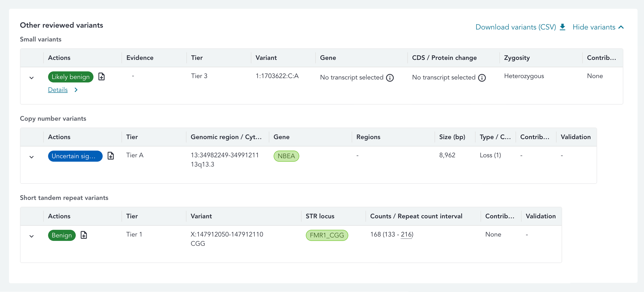This screenshot has height=292, width=644.
Task: Open the Benign classification badge
Action: 61,235
